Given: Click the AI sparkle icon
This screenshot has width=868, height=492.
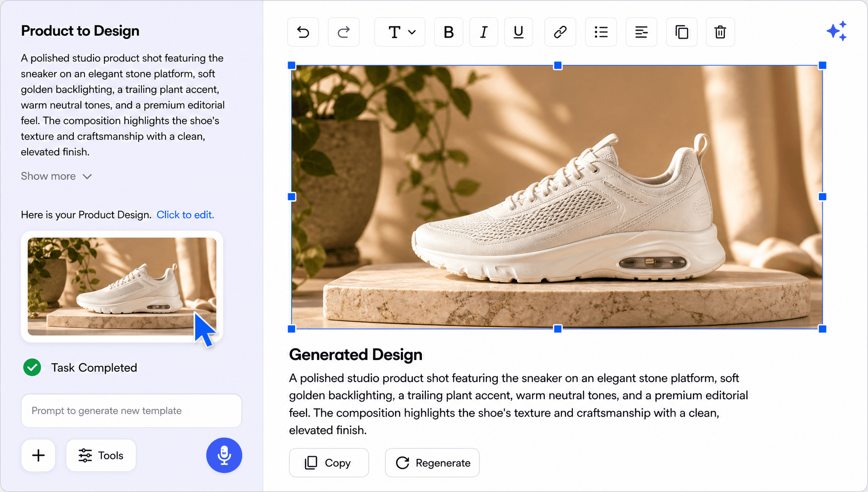Looking at the screenshot, I should coord(837,31).
